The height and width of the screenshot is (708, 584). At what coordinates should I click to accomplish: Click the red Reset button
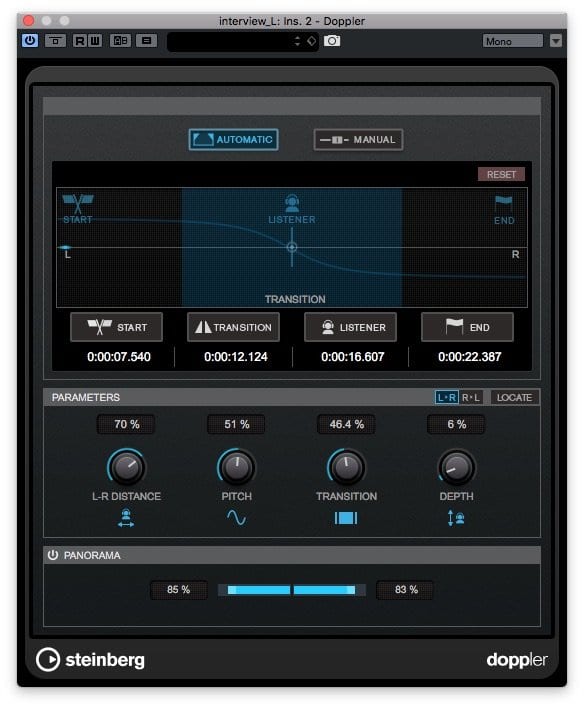tap(501, 174)
